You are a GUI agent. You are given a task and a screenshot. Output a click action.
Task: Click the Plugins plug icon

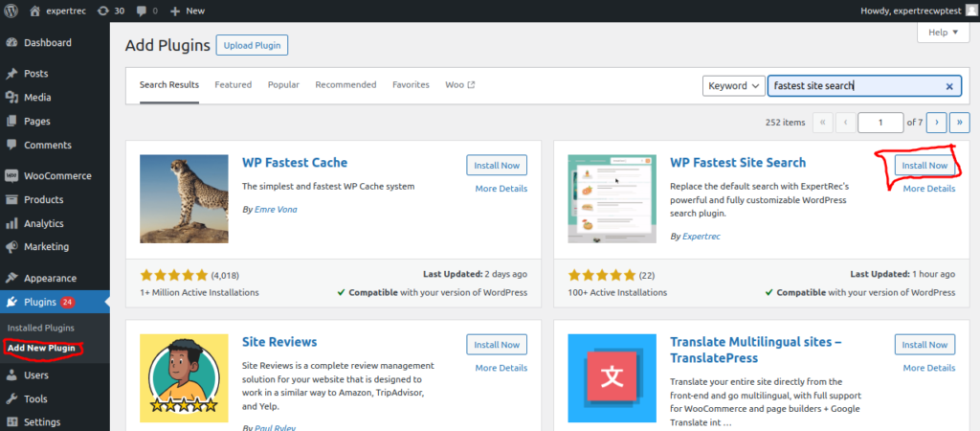coord(11,302)
